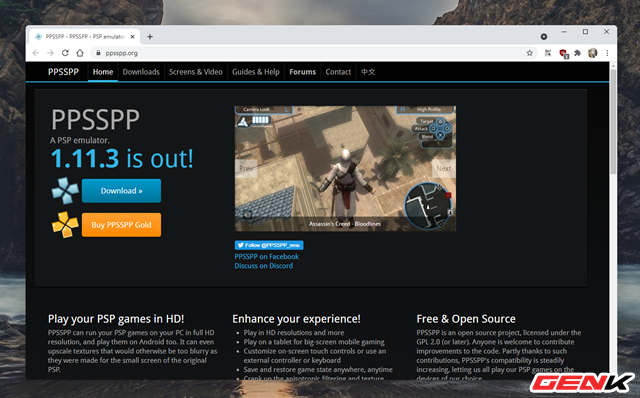Image resolution: width=640 pixels, height=398 pixels.
Task: Open the Chrome three-dot menu
Action: point(607,53)
